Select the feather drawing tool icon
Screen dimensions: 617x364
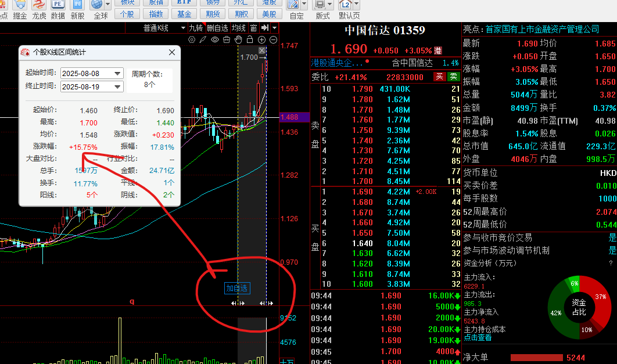(x=203, y=39)
